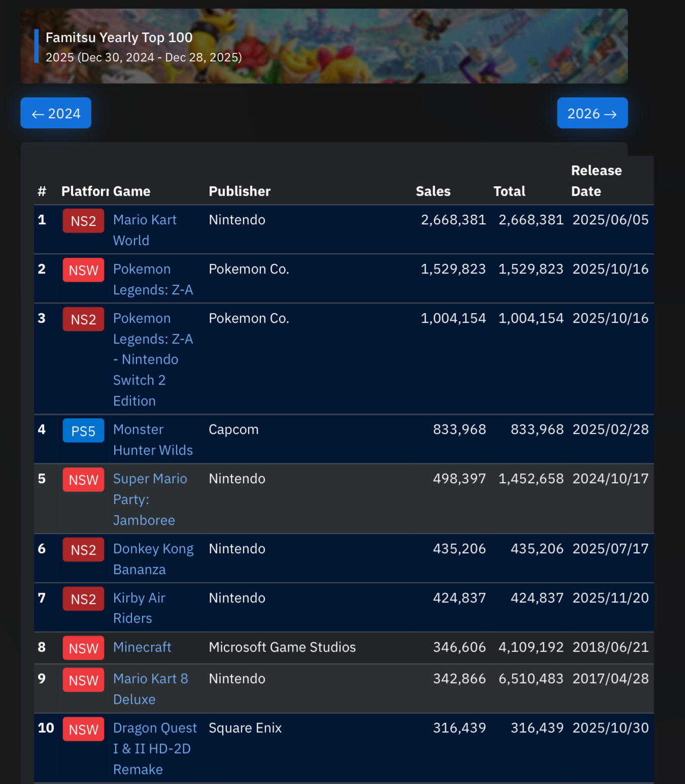The image size is (685, 784).
Task: Click the NS2 badge in rank 3 row
Action: pos(83,319)
